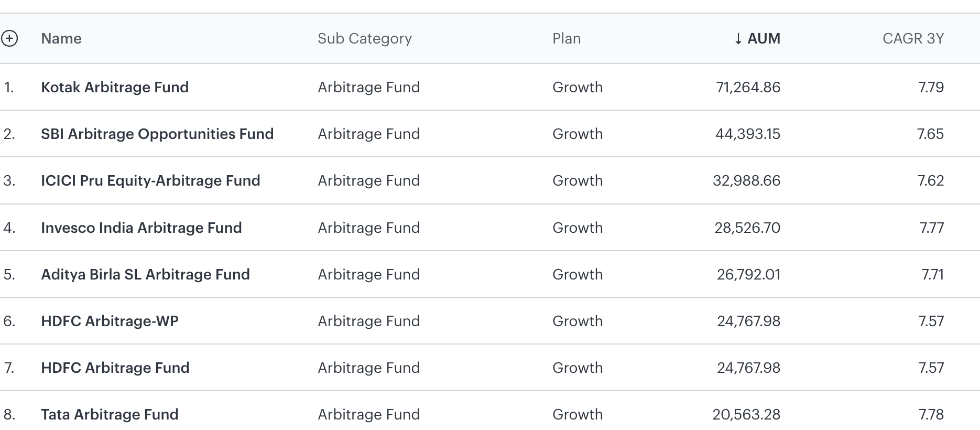Click Arbitrage Fund category for Tata row
Image resolution: width=980 pixels, height=430 pixels.
point(369,414)
